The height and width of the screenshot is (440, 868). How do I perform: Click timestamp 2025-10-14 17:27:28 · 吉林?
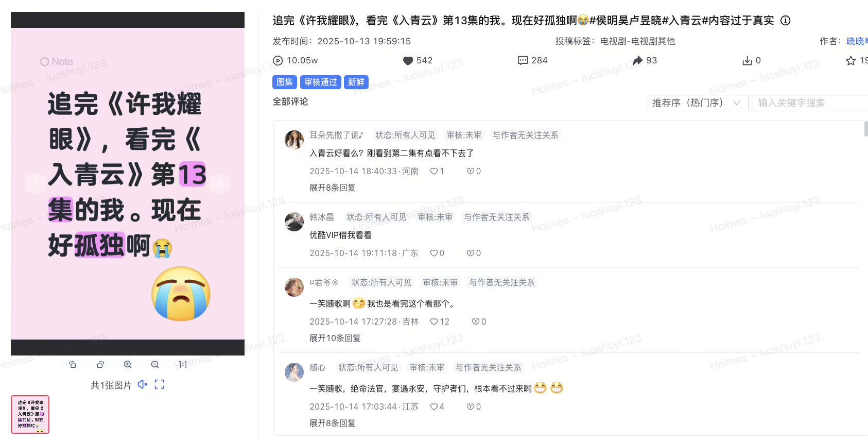(x=364, y=321)
